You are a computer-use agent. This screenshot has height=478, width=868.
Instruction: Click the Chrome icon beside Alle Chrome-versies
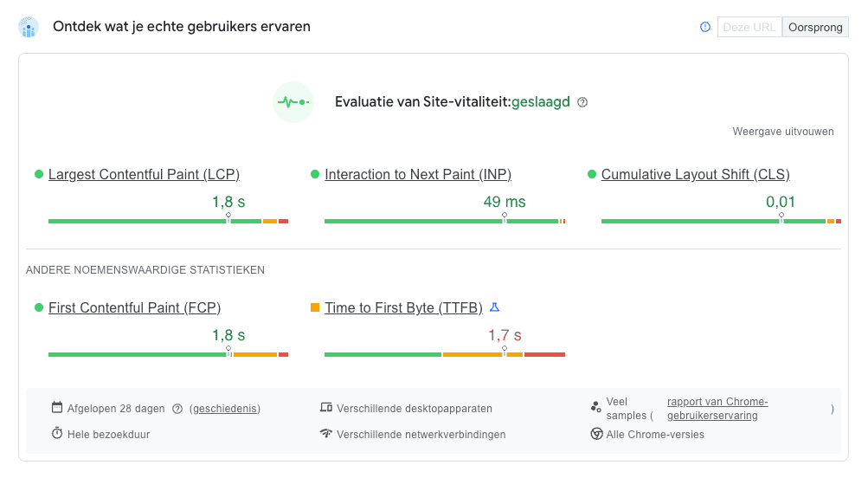[596, 434]
